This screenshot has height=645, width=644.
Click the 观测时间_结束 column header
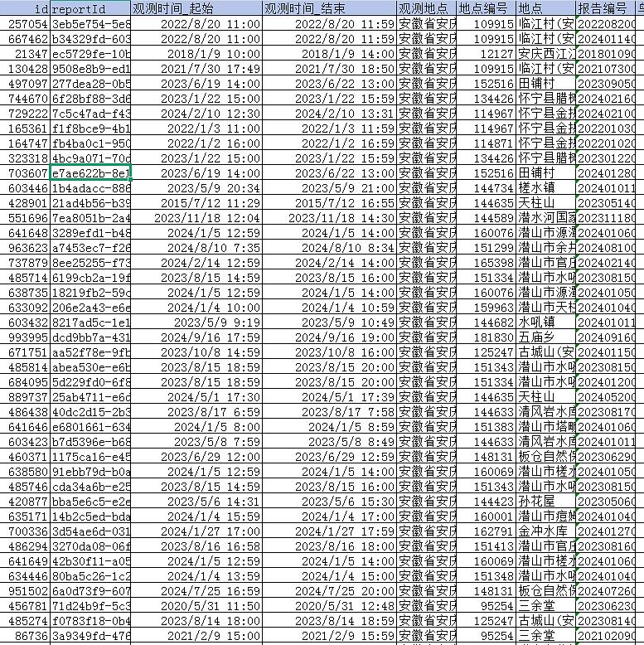point(329,8)
